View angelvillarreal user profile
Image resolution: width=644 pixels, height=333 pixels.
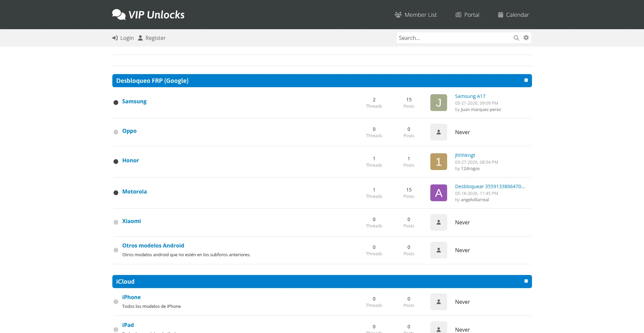[x=475, y=200]
